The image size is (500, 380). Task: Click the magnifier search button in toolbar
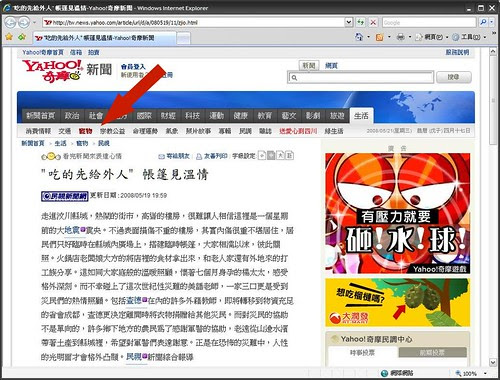(483, 23)
